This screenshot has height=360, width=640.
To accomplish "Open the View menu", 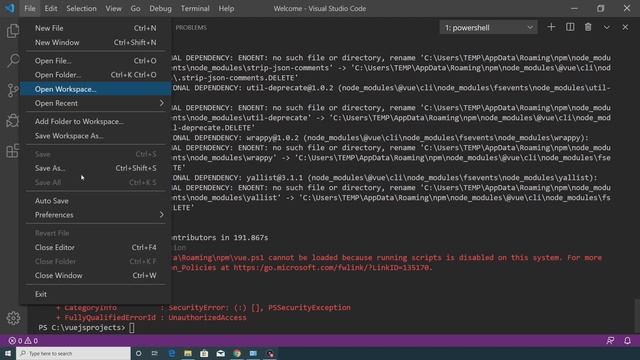I will point(113,8).
